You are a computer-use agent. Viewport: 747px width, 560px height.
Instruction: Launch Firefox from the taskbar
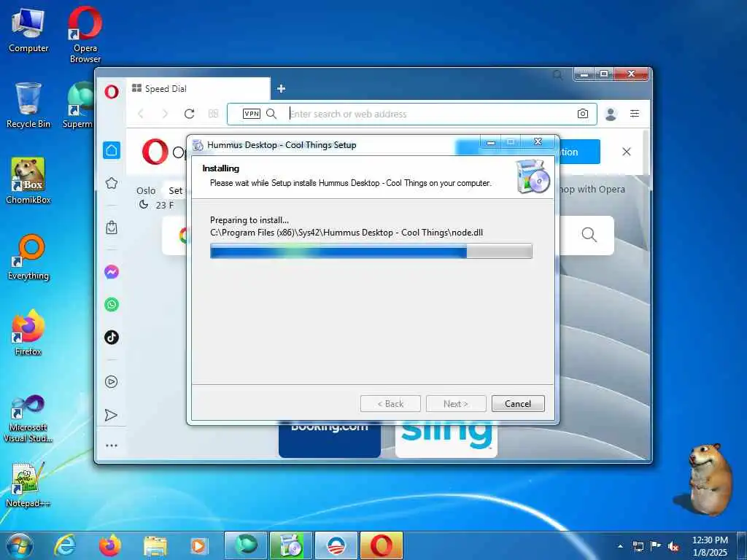[x=109, y=545]
